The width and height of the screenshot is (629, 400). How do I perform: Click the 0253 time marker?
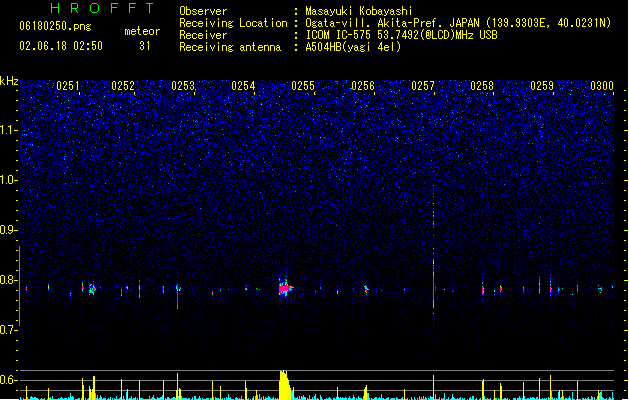183,86
